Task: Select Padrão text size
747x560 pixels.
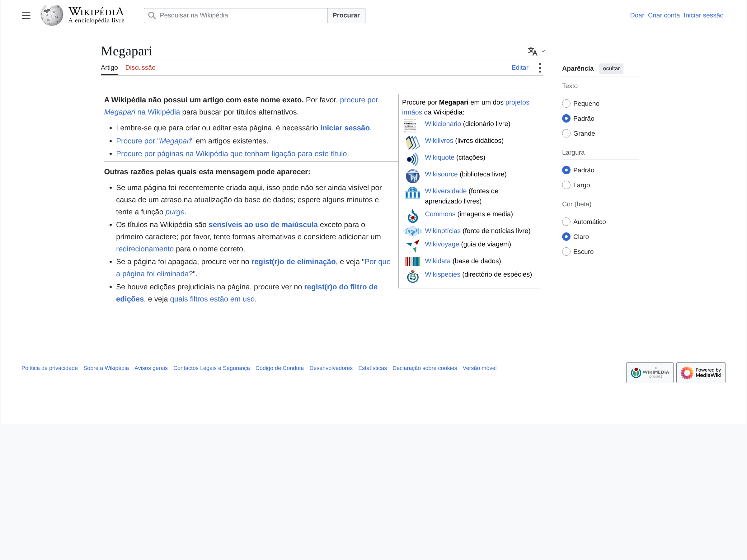Action: tap(566, 119)
